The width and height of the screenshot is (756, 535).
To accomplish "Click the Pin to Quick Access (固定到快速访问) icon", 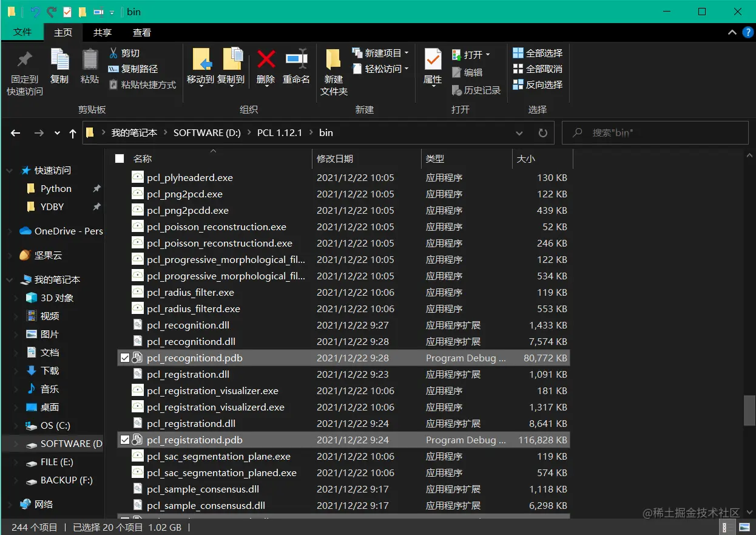I will click(25, 60).
